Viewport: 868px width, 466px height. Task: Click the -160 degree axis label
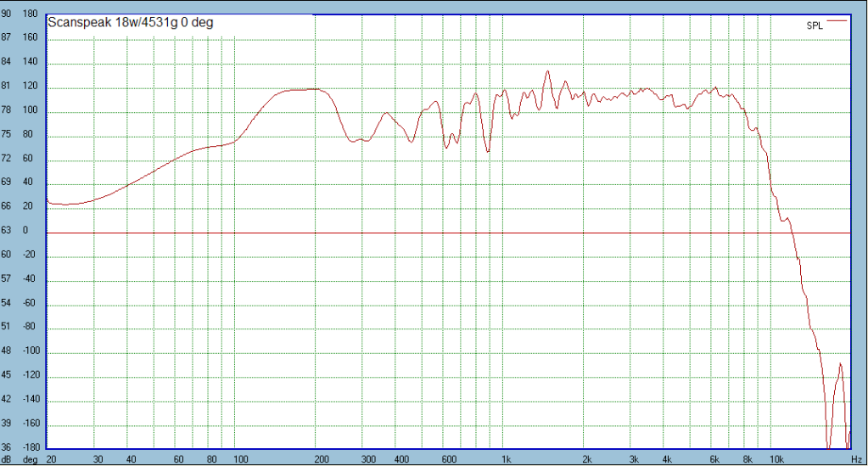pos(31,424)
